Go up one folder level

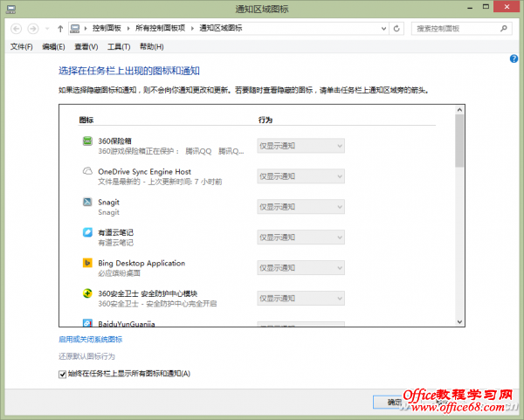pyautogui.click(x=60, y=29)
